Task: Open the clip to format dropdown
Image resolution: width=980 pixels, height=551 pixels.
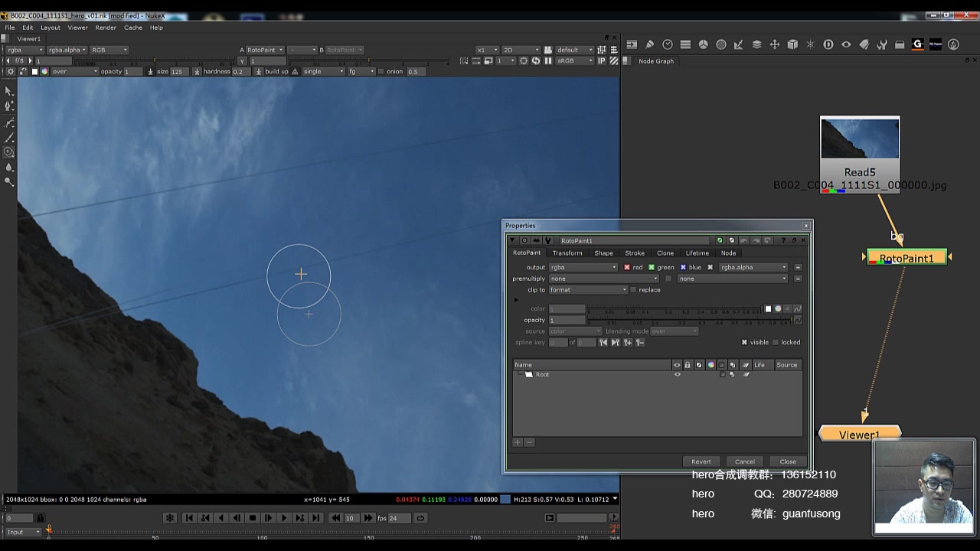Action: 588,290
